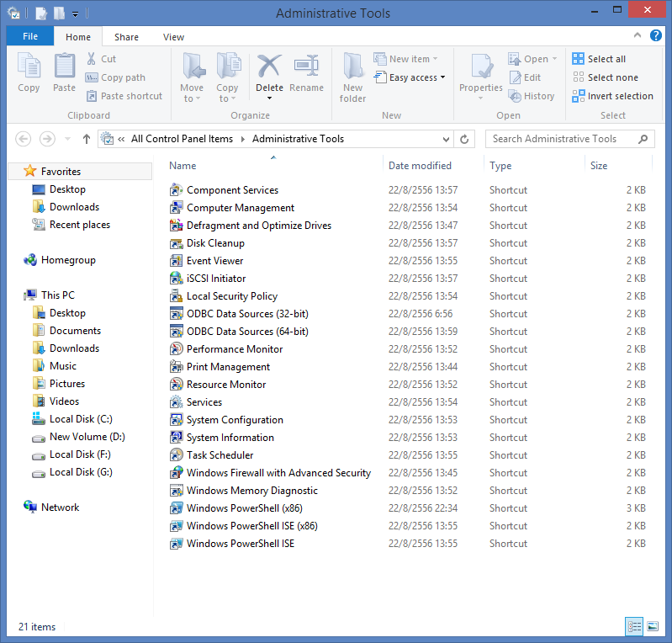Expand the address bar history dropdown
This screenshot has width=672, height=643.
click(446, 140)
